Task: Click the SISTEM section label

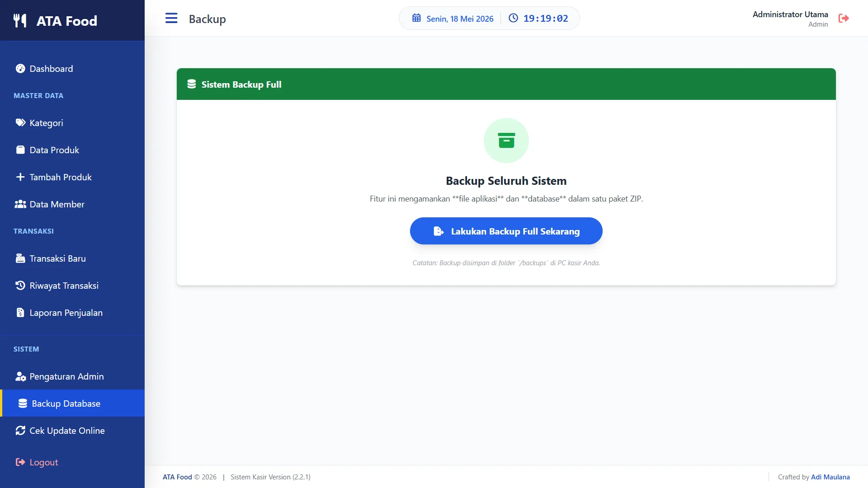Action: coord(26,349)
